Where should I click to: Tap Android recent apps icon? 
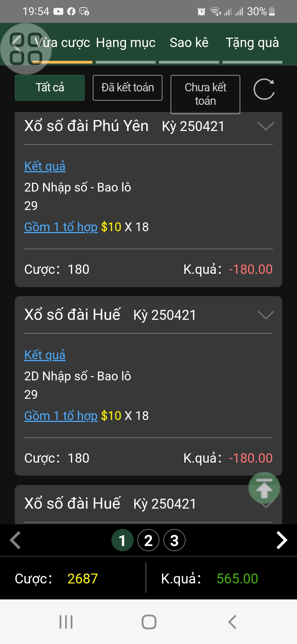tap(66, 622)
